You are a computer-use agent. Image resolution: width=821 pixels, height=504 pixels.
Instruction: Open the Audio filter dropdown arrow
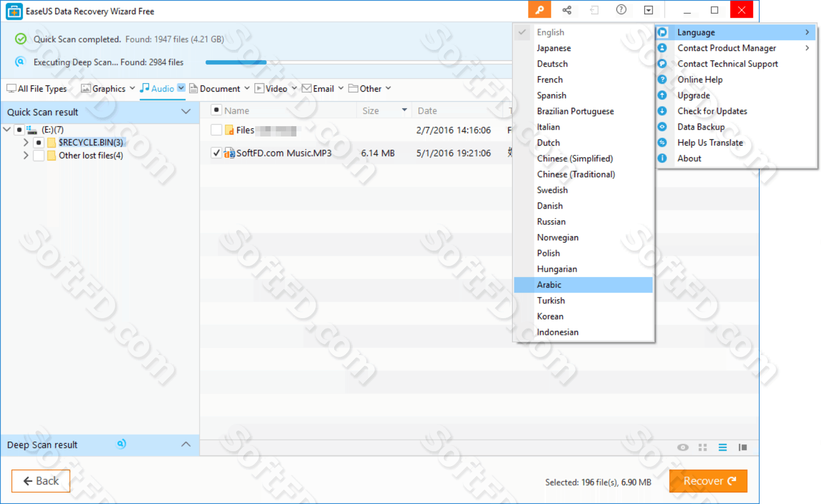pos(181,88)
